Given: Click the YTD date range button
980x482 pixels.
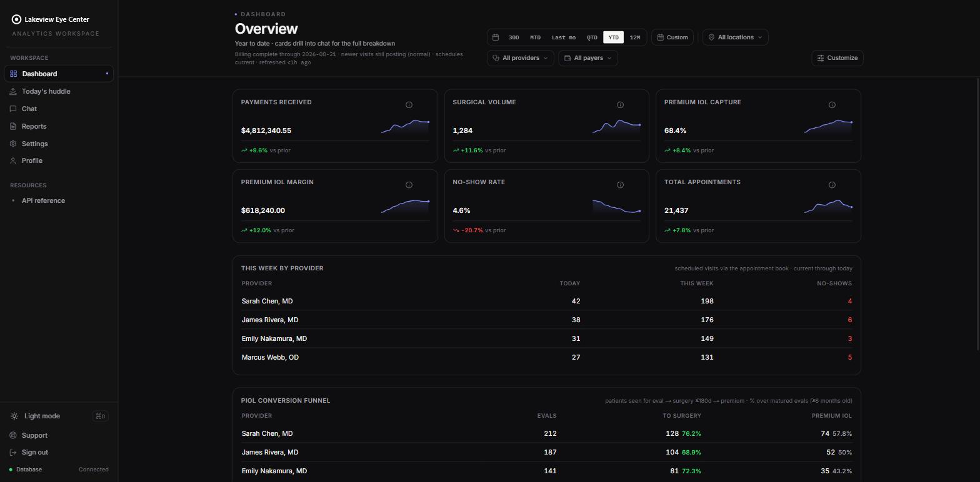Looking at the screenshot, I should tap(614, 37).
